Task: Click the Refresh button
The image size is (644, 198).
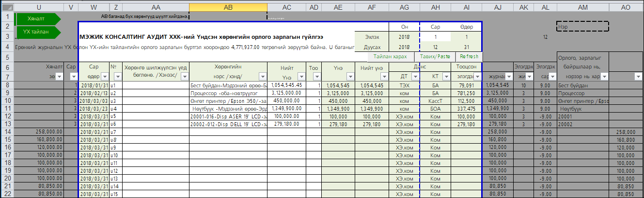Action: pyautogui.click(x=467, y=57)
